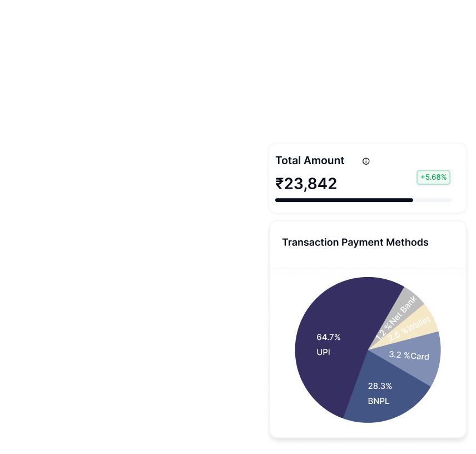The height and width of the screenshot is (454, 476).
Task: Select the BNPL text label in the pie
Action: pos(378,401)
